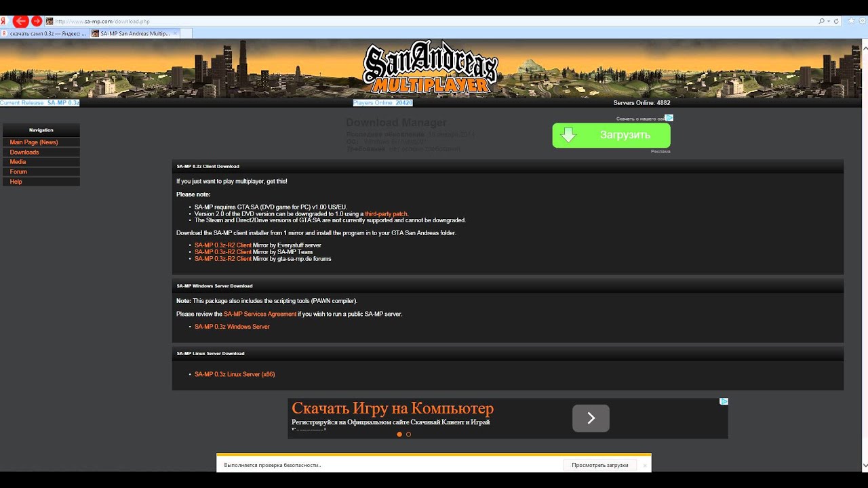Image resolution: width=868 pixels, height=488 pixels.
Task: Download the SA-MP 0.3z Linux Server (x86)
Action: [235, 374]
